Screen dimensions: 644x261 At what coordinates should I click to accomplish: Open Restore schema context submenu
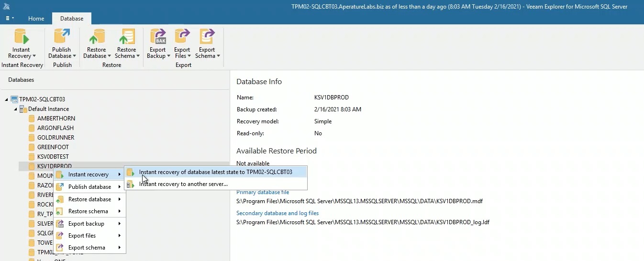[x=88, y=211]
